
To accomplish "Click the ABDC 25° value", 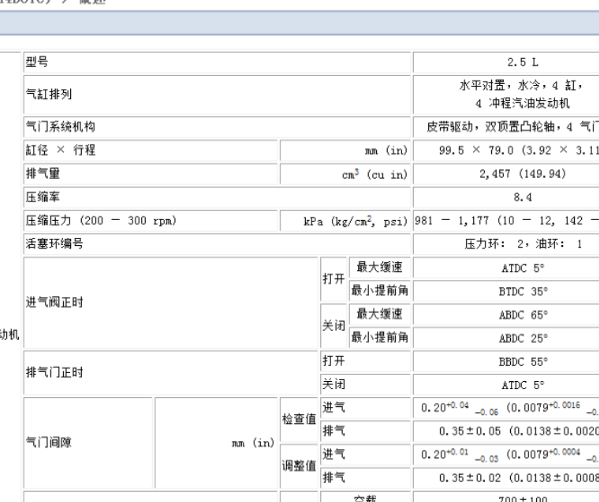I will [x=523, y=338].
